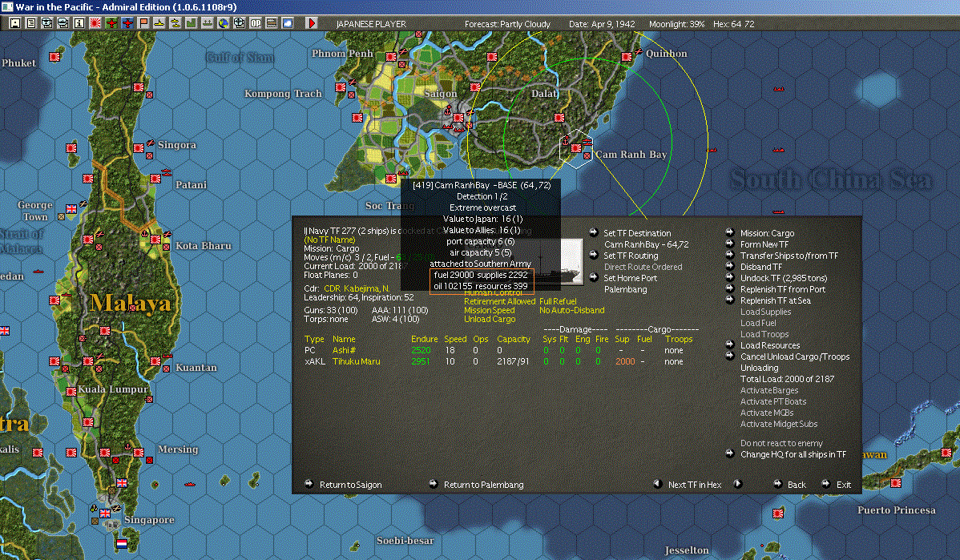The image size is (960, 560).
Task: Click the Exit button
Action: [844, 485]
